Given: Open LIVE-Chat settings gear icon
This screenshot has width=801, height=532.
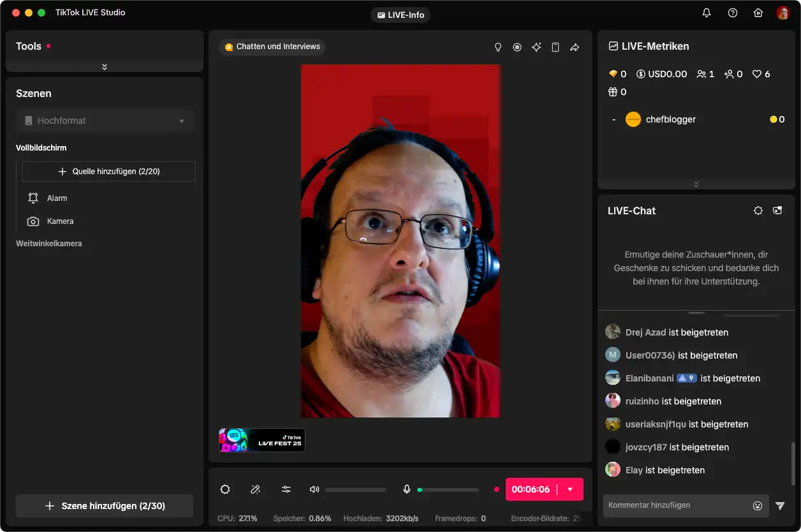Looking at the screenshot, I should click(x=758, y=211).
